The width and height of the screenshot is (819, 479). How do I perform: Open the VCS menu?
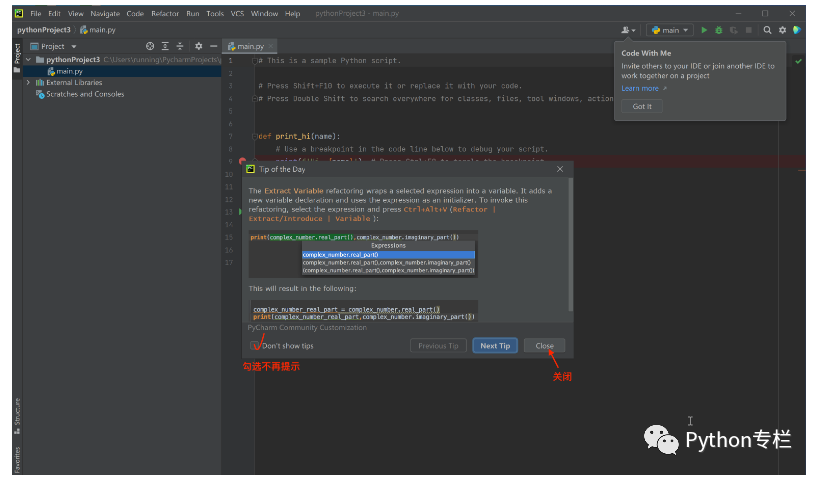tap(237, 14)
